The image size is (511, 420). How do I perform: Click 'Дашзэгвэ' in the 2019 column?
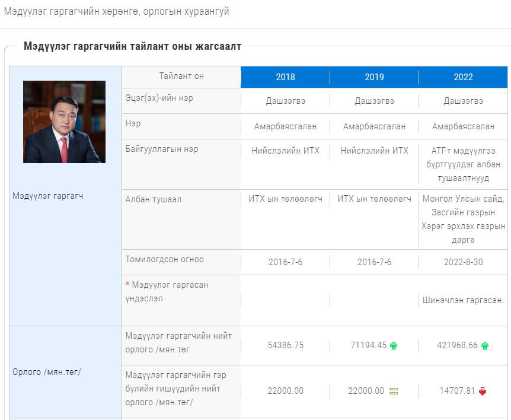point(375,101)
